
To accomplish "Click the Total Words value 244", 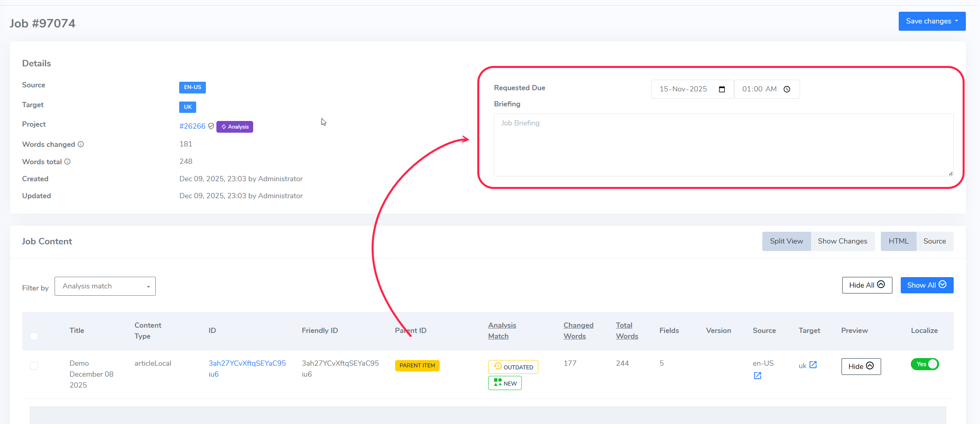I will (x=622, y=363).
